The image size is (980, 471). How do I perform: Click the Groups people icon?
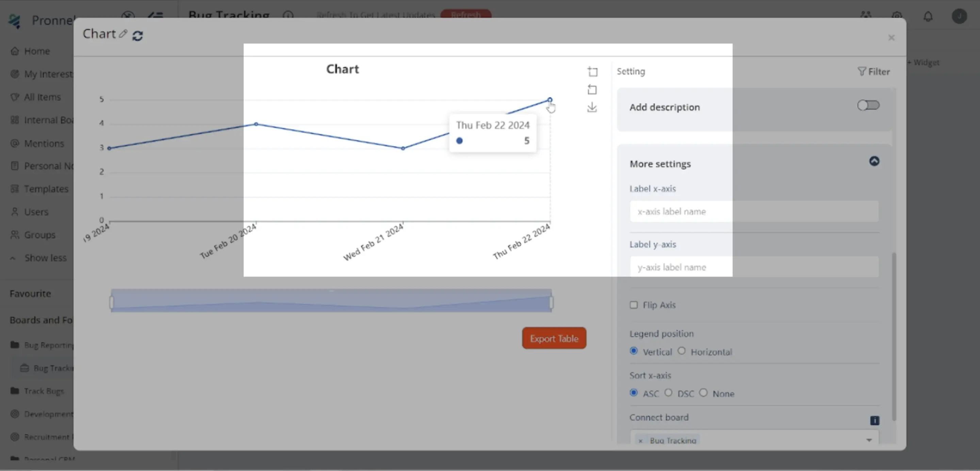(15, 235)
